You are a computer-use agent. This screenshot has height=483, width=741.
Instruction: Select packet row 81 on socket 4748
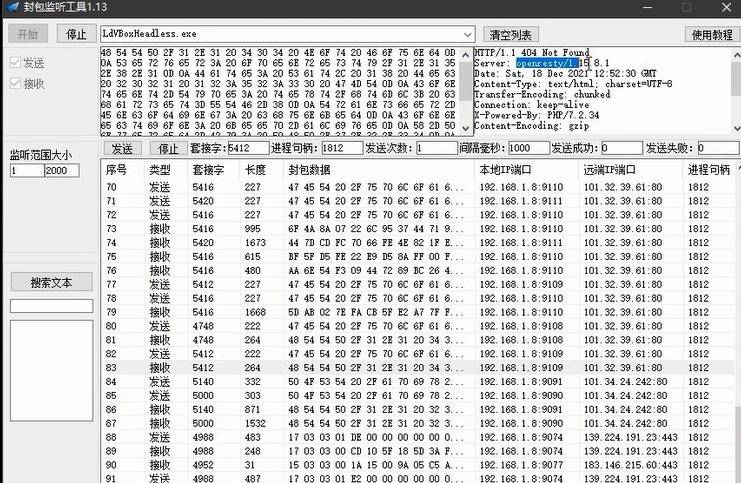tap(418, 340)
